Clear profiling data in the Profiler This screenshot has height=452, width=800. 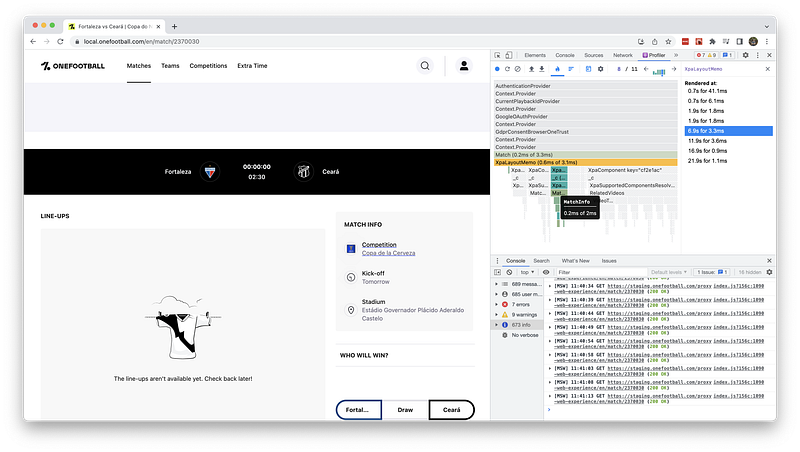click(518, 69)
